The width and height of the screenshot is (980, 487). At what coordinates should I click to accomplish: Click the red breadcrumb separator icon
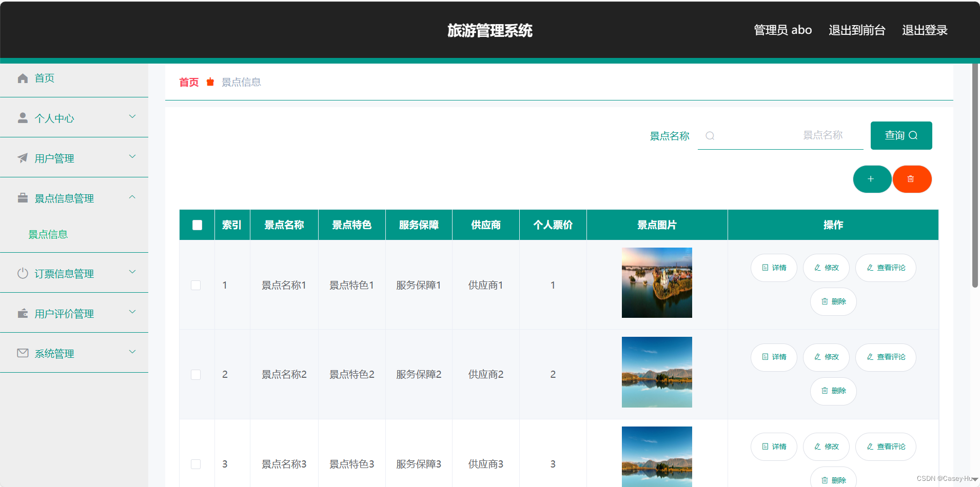click(x=210, y=82)
